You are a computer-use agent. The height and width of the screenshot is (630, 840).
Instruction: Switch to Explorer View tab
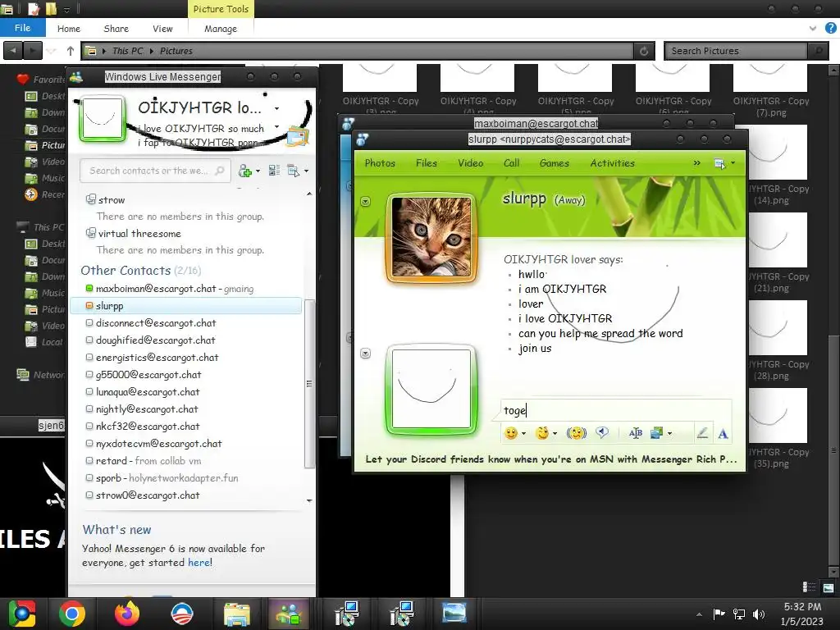162,29
